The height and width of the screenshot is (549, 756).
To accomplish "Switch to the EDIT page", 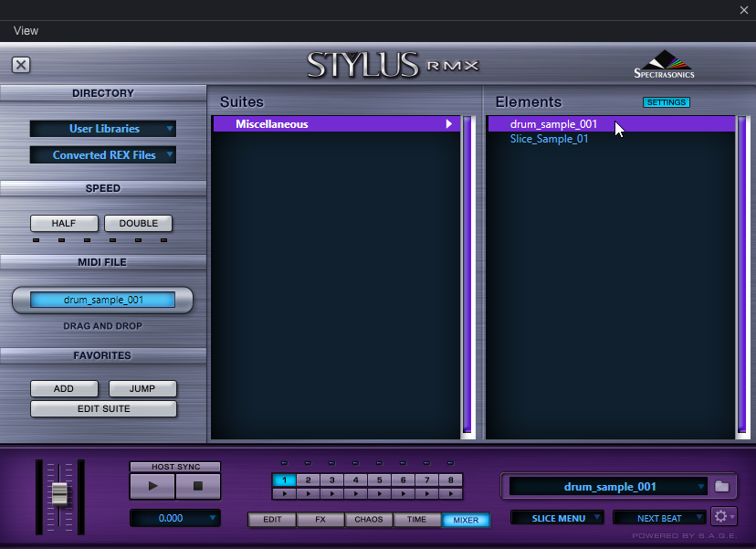I will (x=272, y=520).
